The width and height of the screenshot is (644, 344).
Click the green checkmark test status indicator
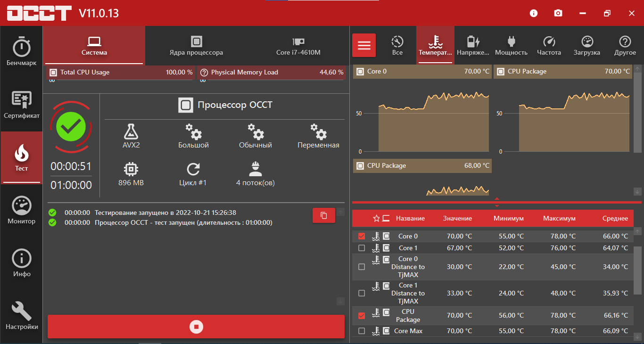[71, 126]
